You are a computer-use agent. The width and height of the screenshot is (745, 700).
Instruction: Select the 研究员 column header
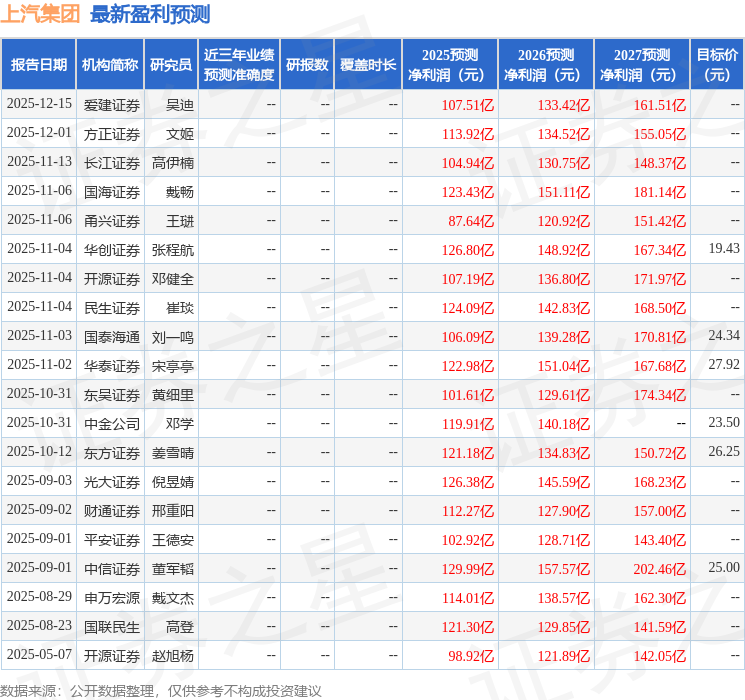(171, 64)
